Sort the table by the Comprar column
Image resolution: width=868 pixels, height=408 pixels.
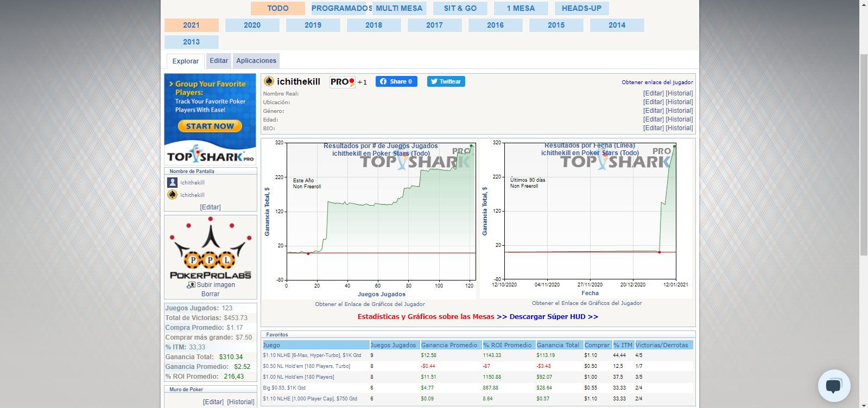[x=598, y=345]
